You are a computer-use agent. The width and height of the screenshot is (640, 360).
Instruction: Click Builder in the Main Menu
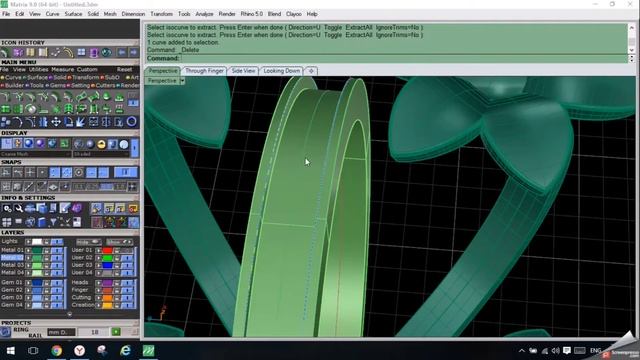(x=14, y=85)
